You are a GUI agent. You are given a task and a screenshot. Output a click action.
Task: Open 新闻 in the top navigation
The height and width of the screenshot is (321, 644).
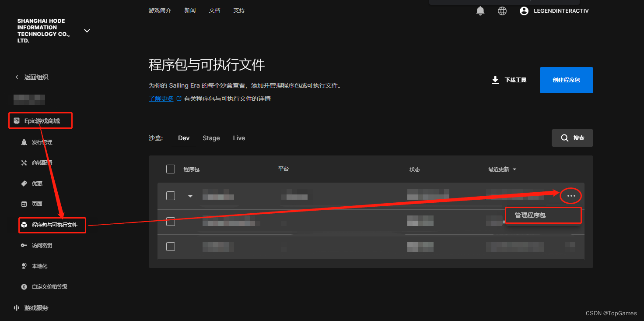click(190, 10)
